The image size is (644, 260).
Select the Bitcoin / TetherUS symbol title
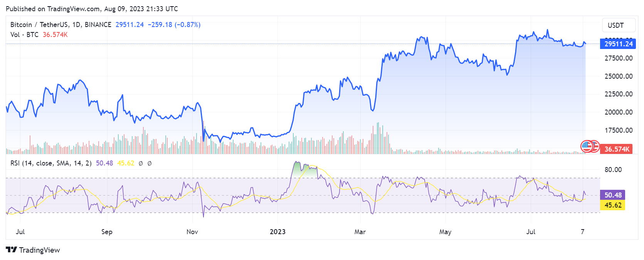pyautogui.click(x=61, y=25)
